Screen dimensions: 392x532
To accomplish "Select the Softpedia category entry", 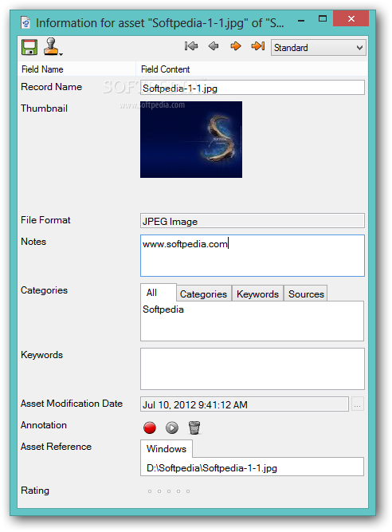I will pyautogui.click(x=163, y=309).
